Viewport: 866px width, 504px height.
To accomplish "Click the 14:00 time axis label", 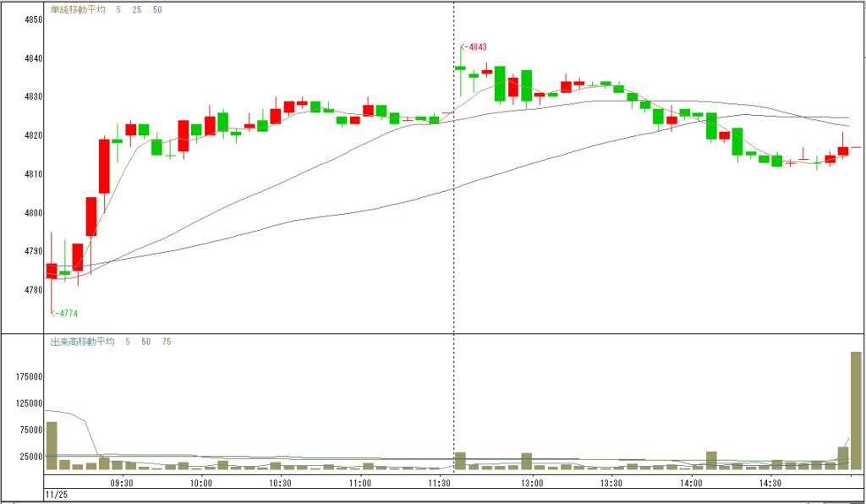I will (x=691, y=484).
